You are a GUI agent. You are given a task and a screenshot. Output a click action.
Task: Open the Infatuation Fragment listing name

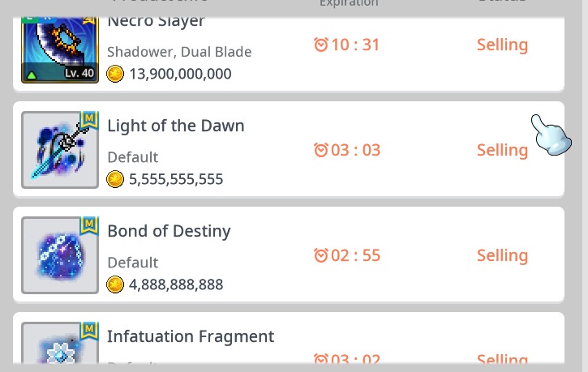point(191,336)
